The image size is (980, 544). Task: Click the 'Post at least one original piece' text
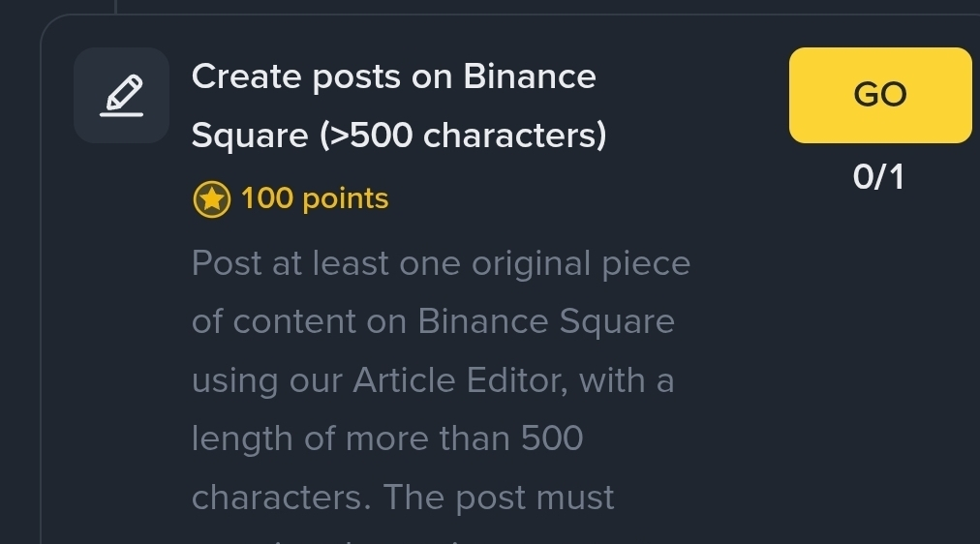441,263
